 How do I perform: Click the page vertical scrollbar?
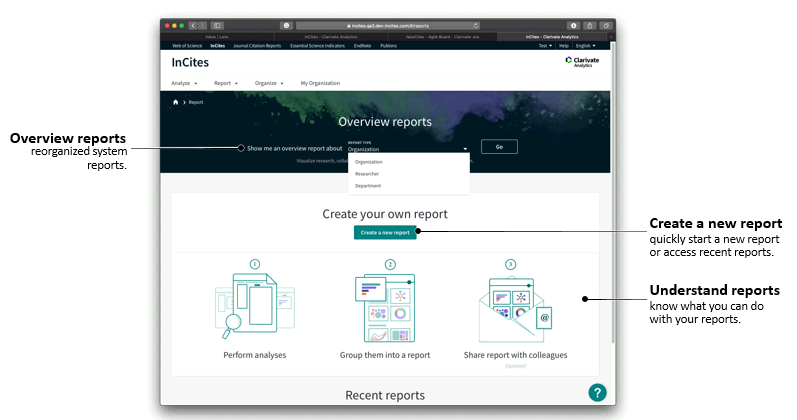click(x=613, y=193)
